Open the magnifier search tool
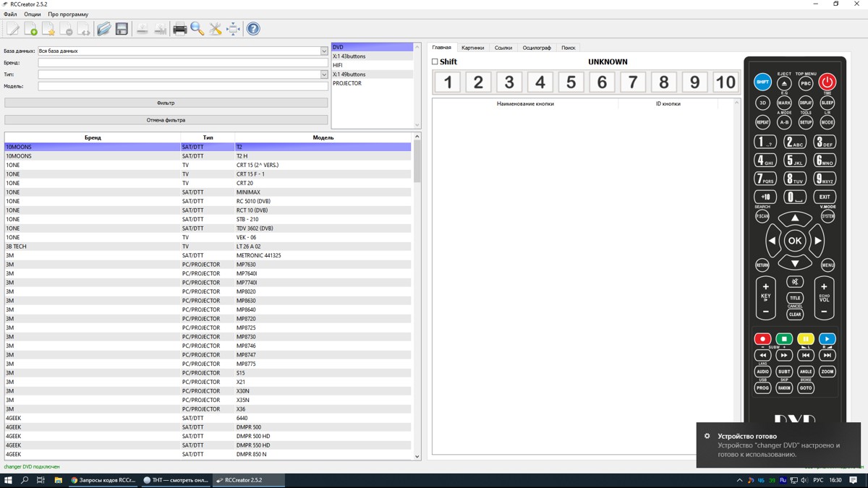This screenshot has width=868, height=488. click(197, 29)
